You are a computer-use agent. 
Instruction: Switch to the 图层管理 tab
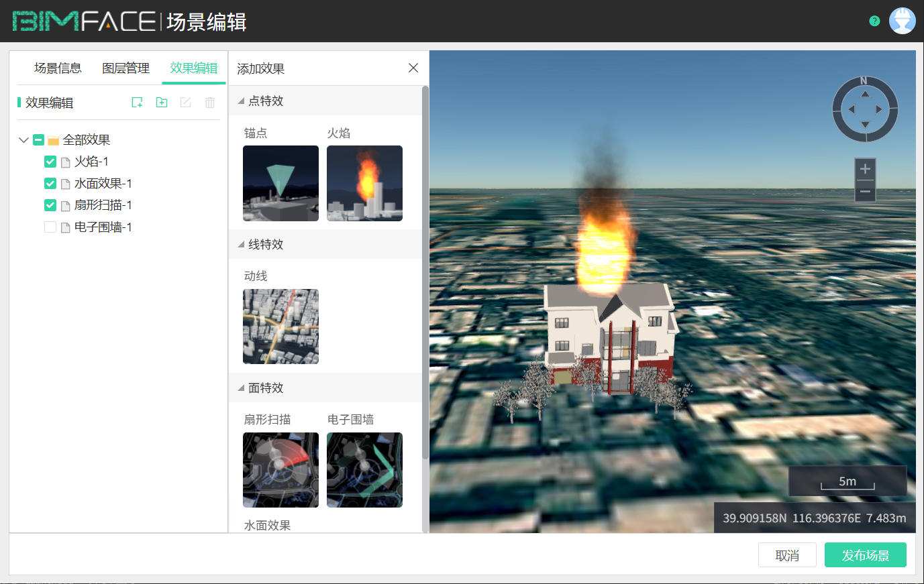coord(125,68)
